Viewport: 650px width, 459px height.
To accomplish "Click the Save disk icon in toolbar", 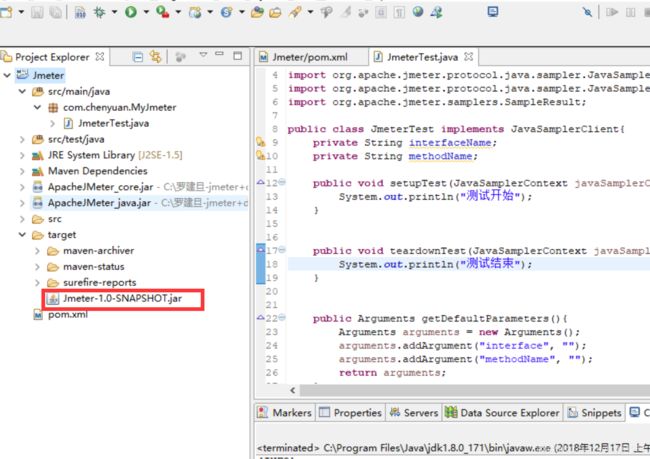I will point(37,12).
